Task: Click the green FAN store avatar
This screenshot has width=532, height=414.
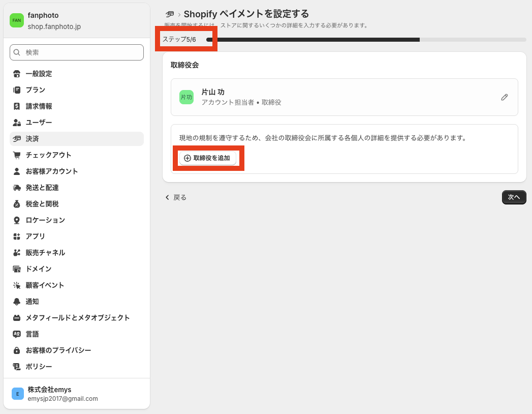Action: [17, 20]
